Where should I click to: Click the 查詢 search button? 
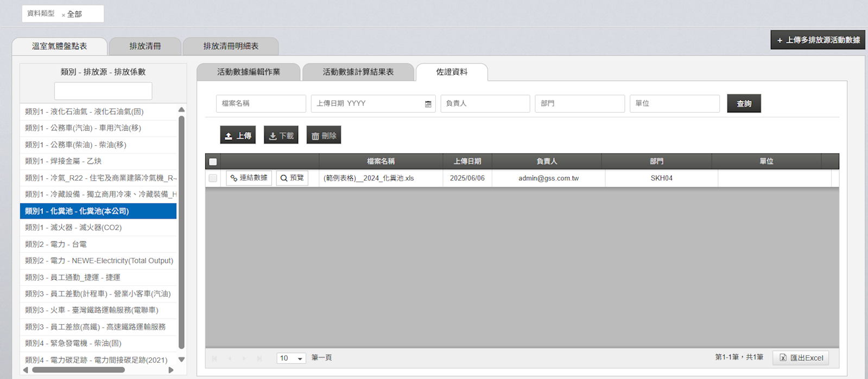(x=744, y=104)
